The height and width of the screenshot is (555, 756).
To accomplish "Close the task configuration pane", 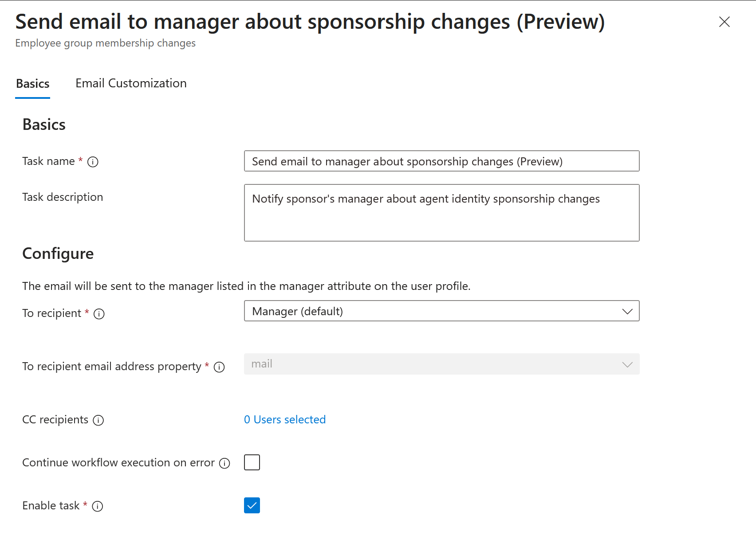I will click(x=724, y=22).
